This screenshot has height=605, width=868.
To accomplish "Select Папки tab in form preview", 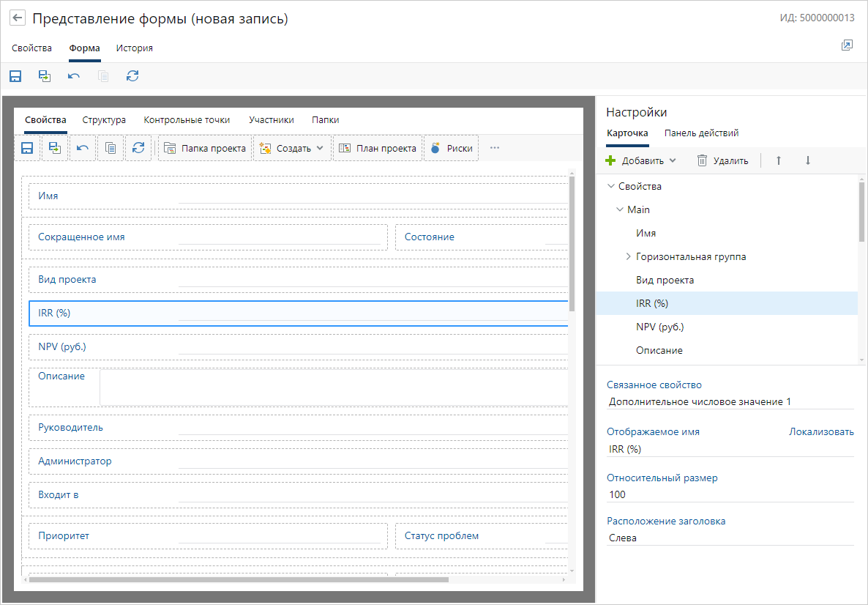I will click(x=326, y=119).
